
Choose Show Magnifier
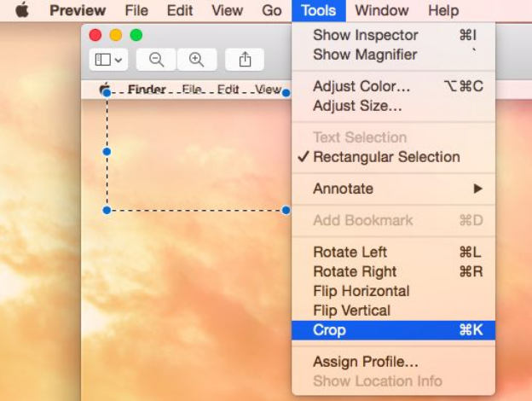pyautogui.click(x=394, y=55)
